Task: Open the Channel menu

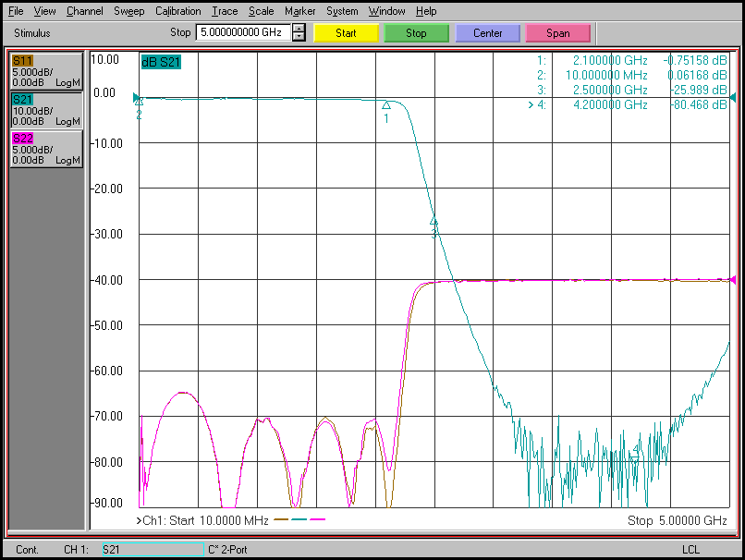Action: (x=84, y=11)
